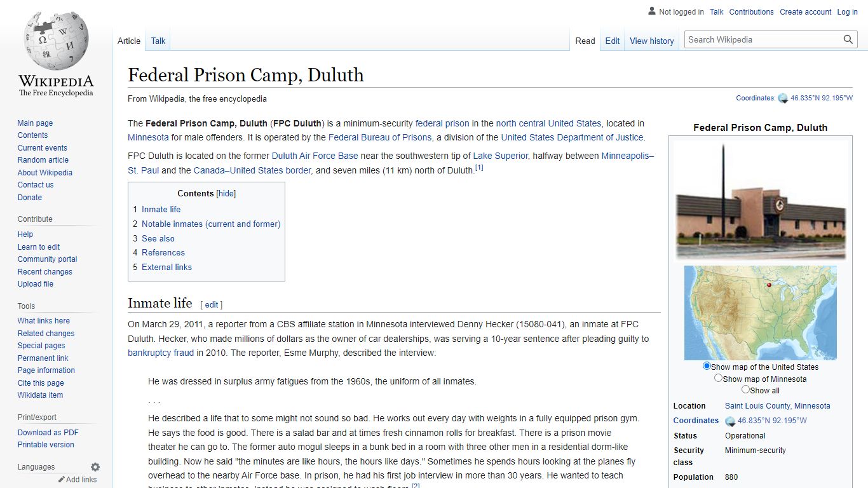Image resolution: width=868 pixels, height=488 pixels.
Task: Follow the United States Department of Justice link
Action: pyautogui.click(x=572, y=137)
